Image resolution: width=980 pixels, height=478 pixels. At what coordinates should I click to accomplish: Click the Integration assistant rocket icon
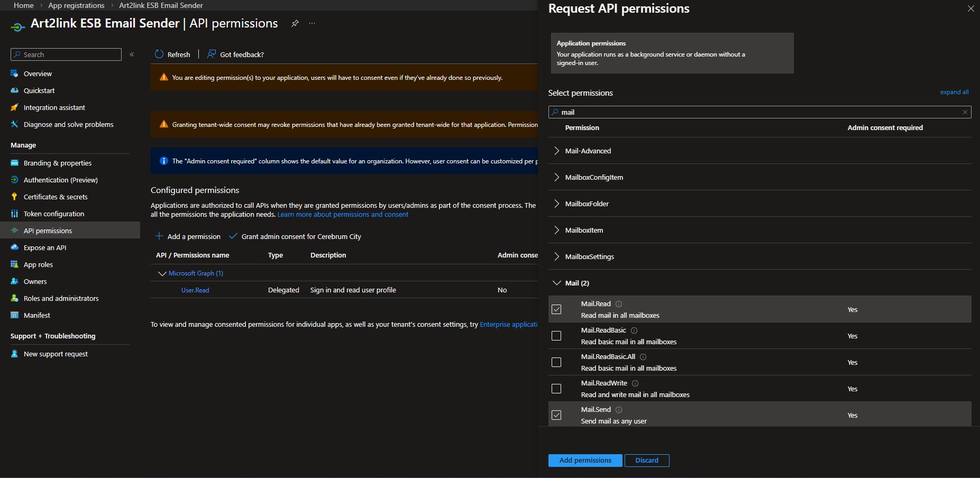[x=14, y=107]
